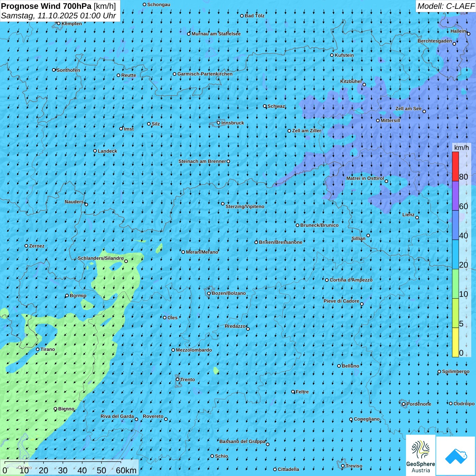
Task: Click the 'Reutte' label
Action: tap(129, 75)
